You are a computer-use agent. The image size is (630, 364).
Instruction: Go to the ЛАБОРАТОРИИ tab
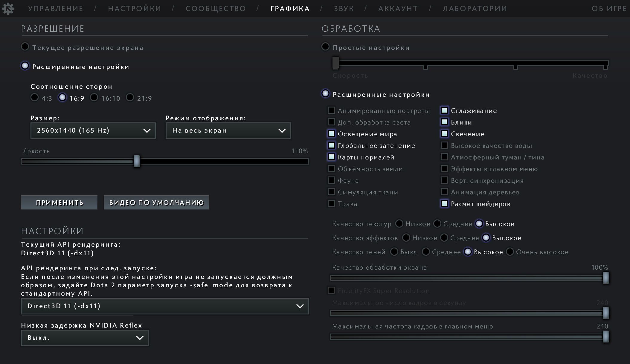coord(475,8)
